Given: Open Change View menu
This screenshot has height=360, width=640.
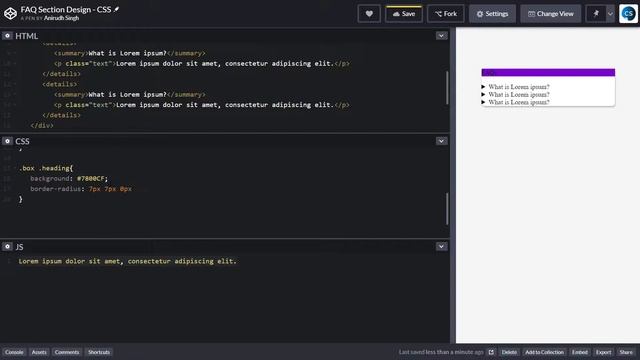Looking at the screenshot, I should [x=550, y=14].
